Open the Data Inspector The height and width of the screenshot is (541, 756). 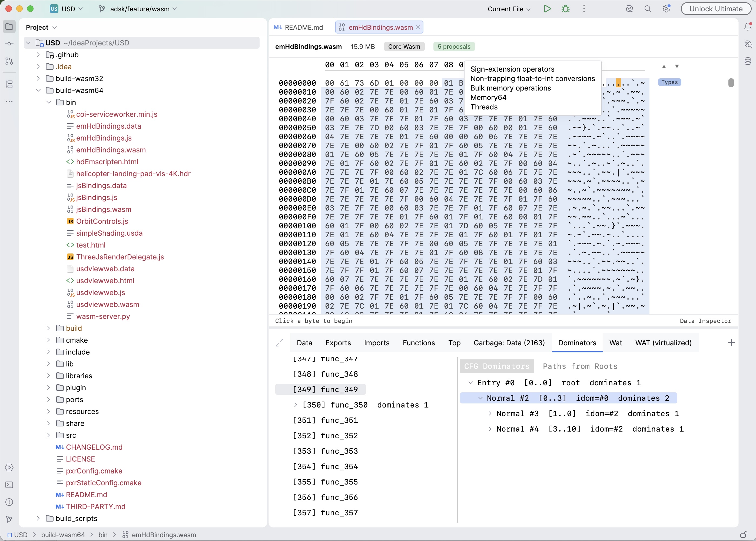(x=705, y=321)
